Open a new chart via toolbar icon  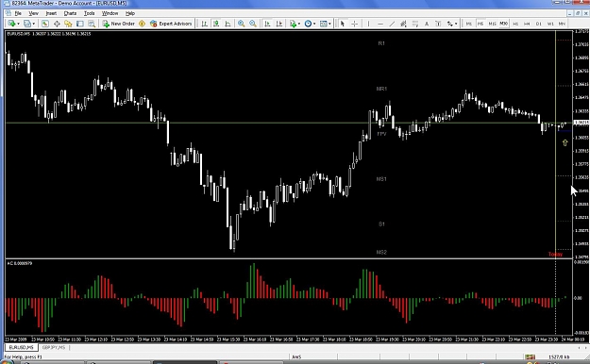[11, 24]
